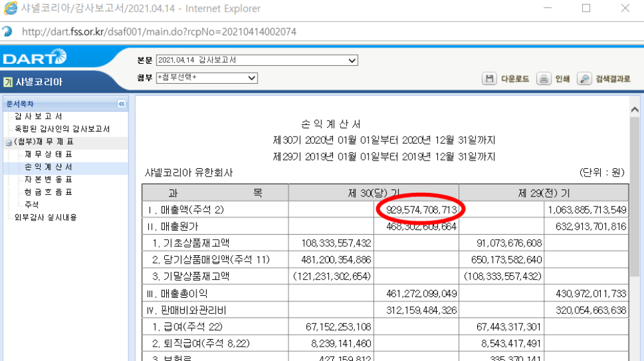Open 감사보고서 in the document tree
Screen dimensions: 644x361
[38, 117]
